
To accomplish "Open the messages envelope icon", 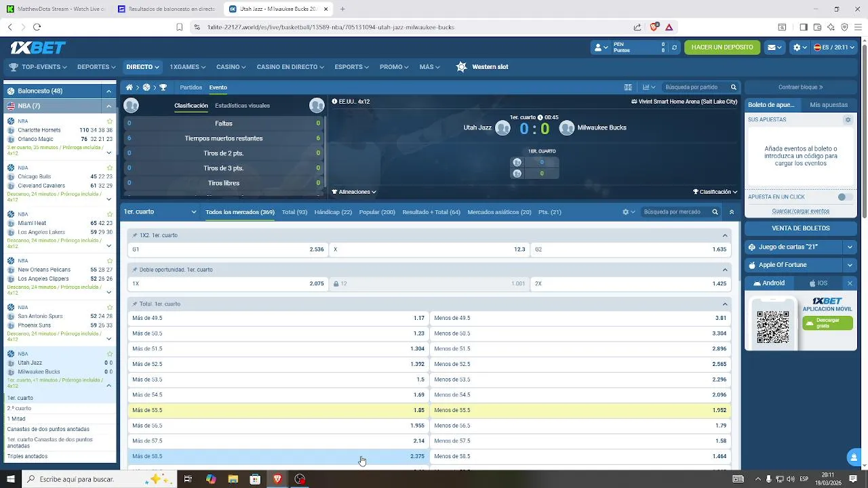I will pyautogui.click(x=774, y=47).
